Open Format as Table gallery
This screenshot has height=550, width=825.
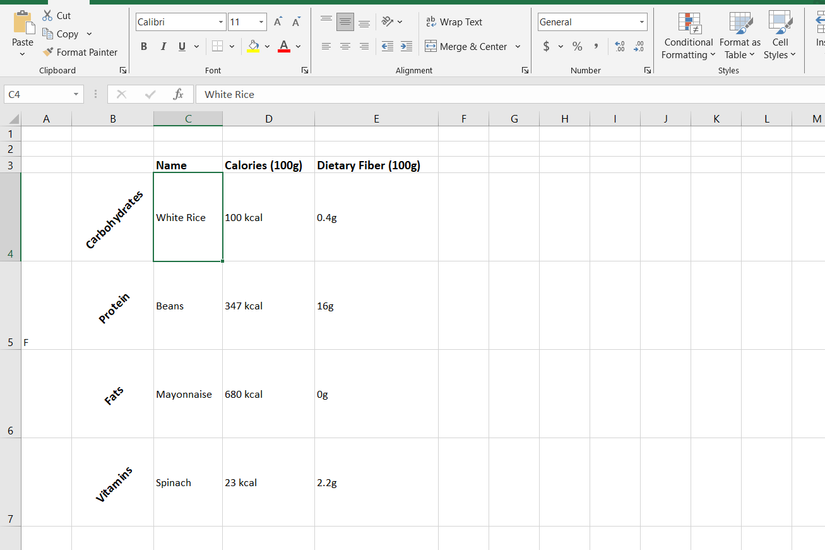[x=740, y=36]
